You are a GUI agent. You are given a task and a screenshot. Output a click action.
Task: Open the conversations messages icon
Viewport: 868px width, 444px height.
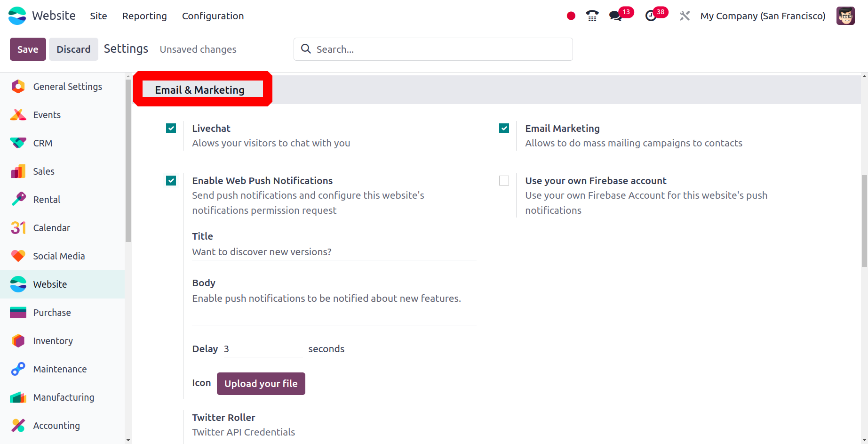[615, 16]
